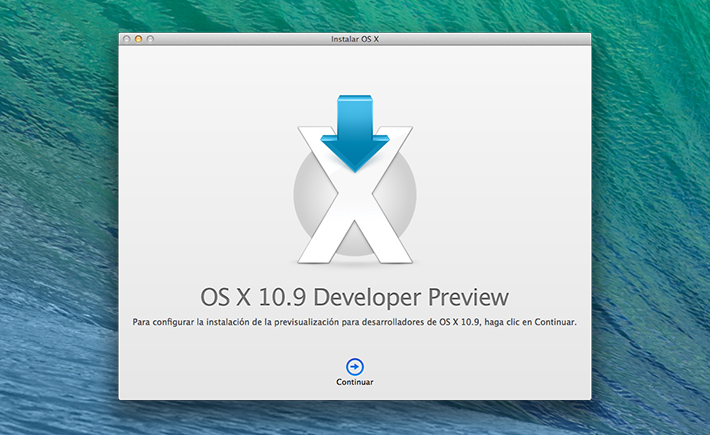Click the Instalar OS X window title

coord(355,39)
